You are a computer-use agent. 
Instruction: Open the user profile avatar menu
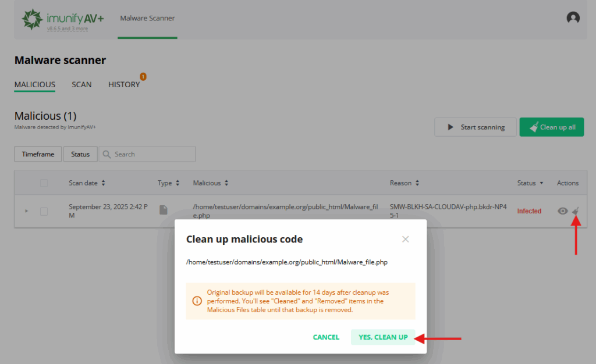573,18
